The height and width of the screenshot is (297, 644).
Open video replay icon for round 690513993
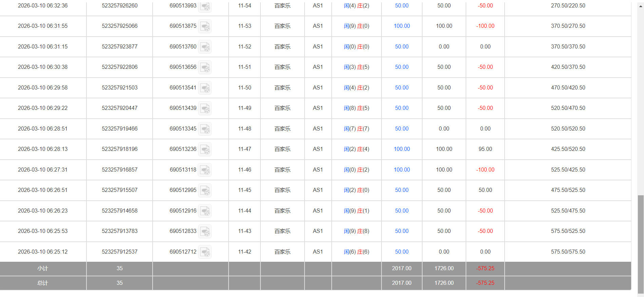[x=205, y=6]
